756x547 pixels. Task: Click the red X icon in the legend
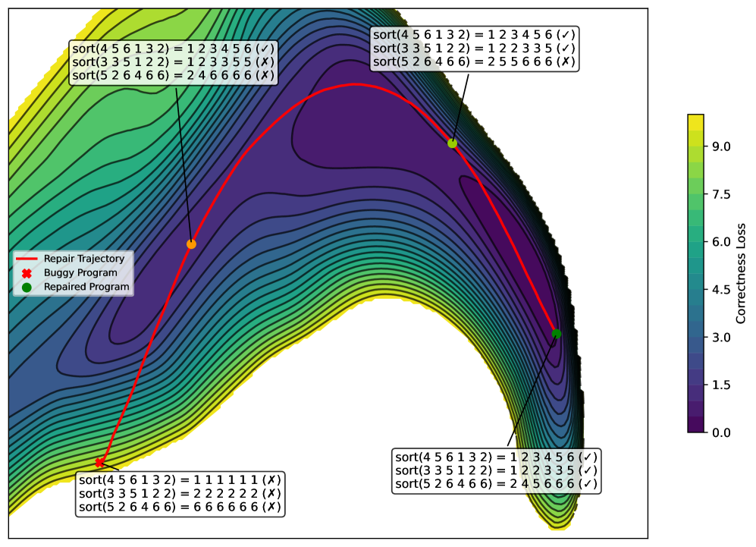[x=27, y=273]
